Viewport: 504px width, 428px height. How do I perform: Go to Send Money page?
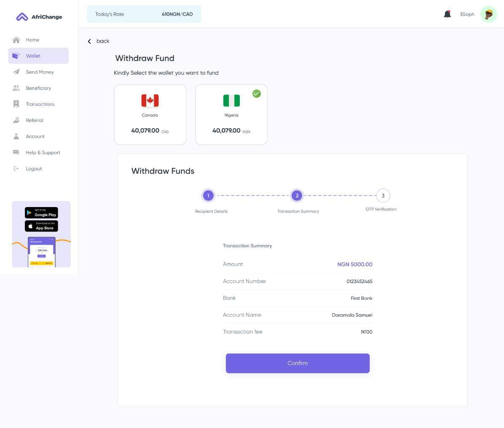tap(38, 72)
